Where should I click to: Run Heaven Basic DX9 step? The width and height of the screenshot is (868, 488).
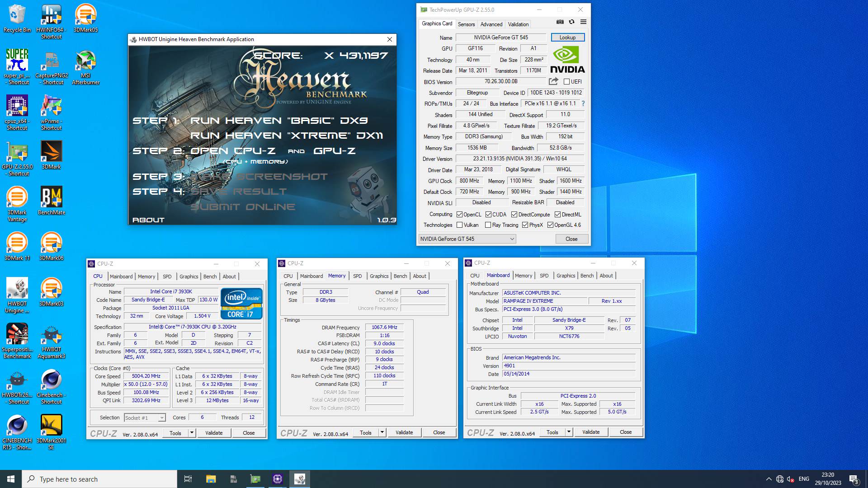(278, 121)
